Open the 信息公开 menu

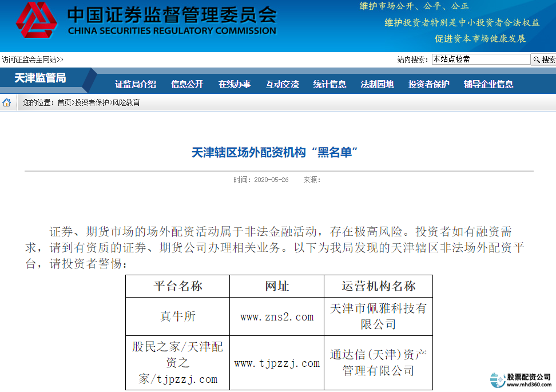pos(187,84)
